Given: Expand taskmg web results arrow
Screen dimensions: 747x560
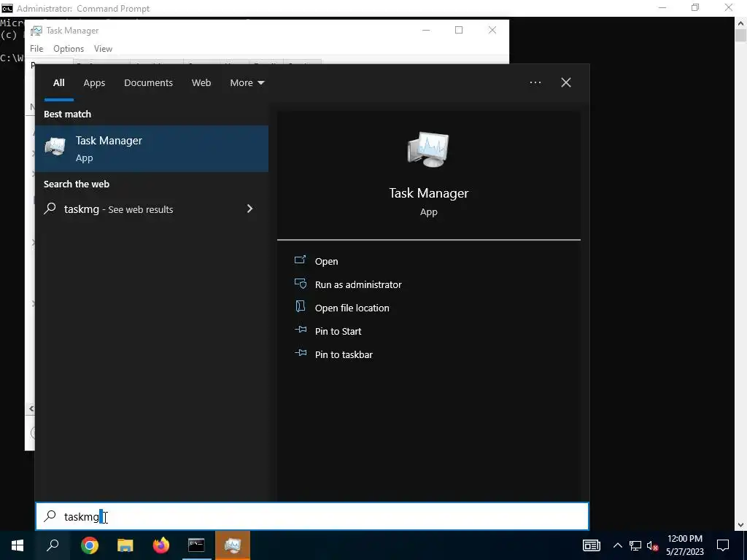Looking at the screenshot, I should (x=249, y=209).
